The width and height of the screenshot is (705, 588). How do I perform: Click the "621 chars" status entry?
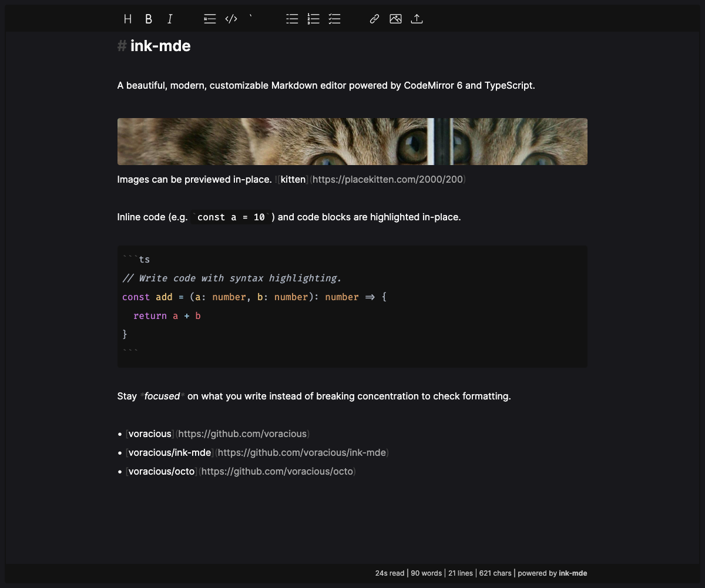click(x=495, y=573)
